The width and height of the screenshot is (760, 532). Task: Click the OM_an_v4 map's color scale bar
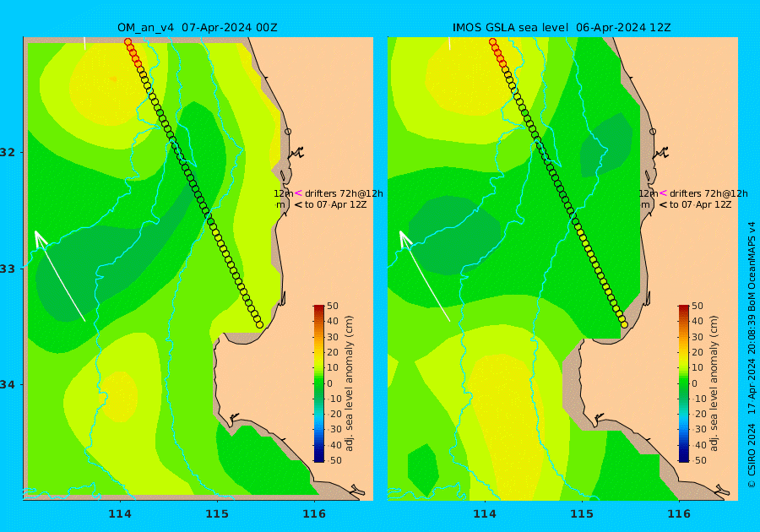(319, 383)
